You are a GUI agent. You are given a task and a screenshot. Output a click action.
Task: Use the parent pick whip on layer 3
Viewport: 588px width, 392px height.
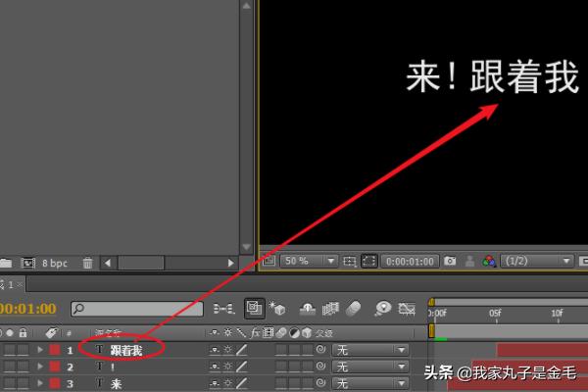click(x=320, y=383)
